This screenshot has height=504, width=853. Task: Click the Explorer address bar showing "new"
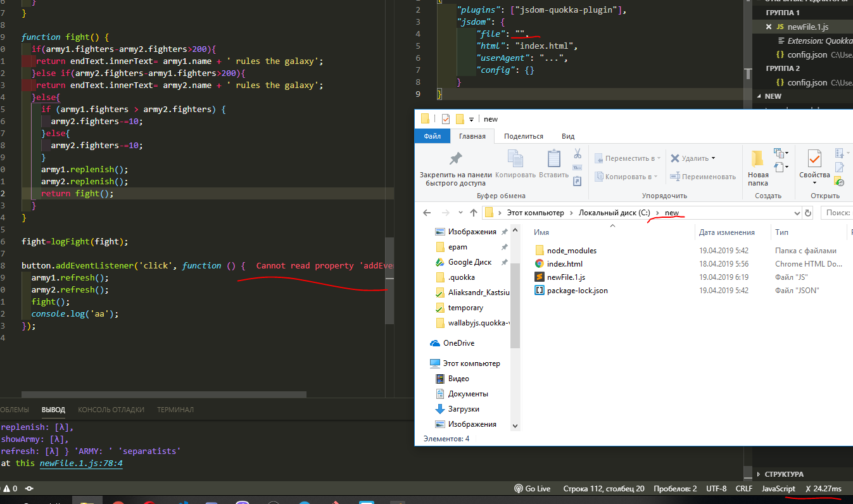(672, 212)
